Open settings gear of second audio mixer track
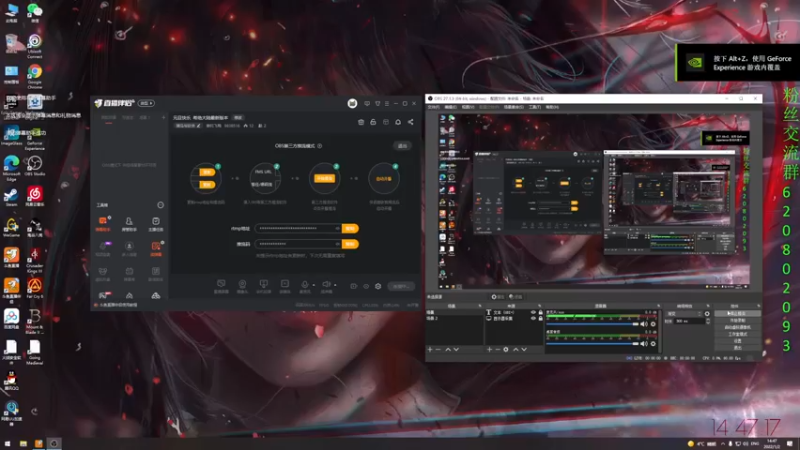Image resolution: width=800 pixels, height=450 pixels. 653,343
